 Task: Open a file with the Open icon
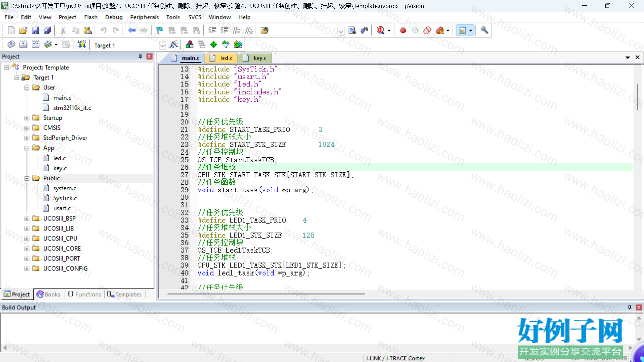click(x=23, y=31)
